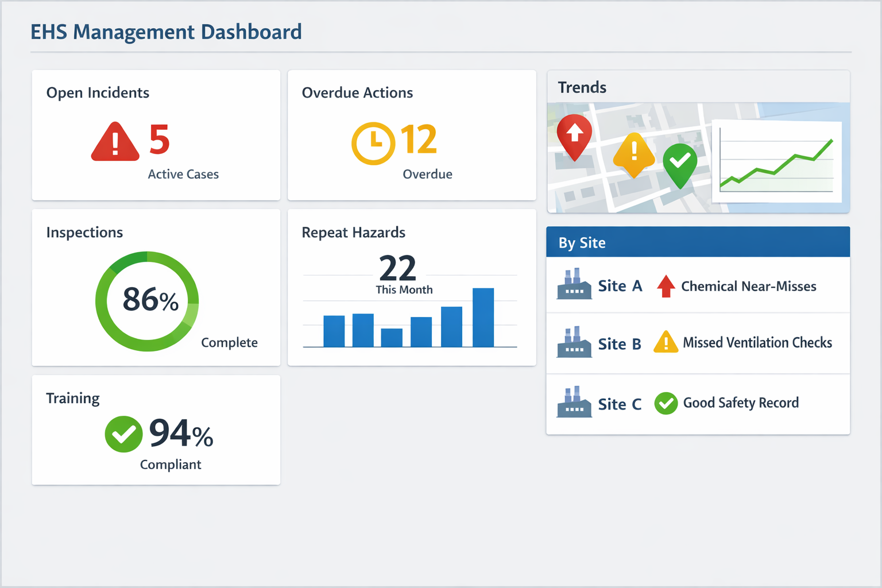Open the Open Incidents card title
The width and height of the screenshot is (882, 588).
pos(98,93)
